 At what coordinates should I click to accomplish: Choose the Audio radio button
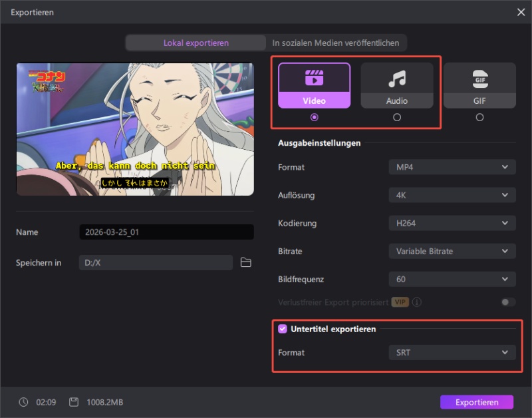tap(397, 117)
